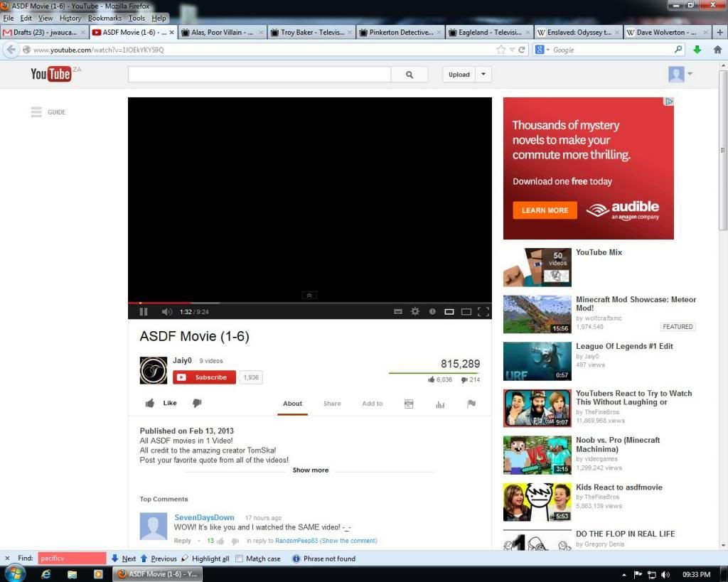
Task: Expand description with Show more
Action: point(310,470)
